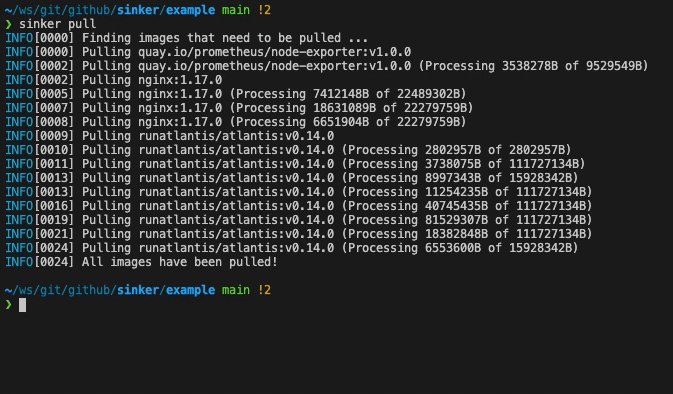Image resolution: width=673 pixels, height=394 pixels.
Task: Click the 'Processing 81529307B of 111727134B' progress text
Action: (467, 220)
